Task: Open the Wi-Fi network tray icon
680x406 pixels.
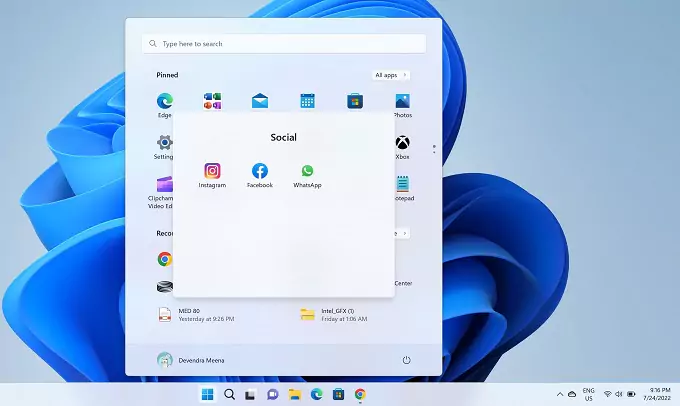Action: [608, 394]
